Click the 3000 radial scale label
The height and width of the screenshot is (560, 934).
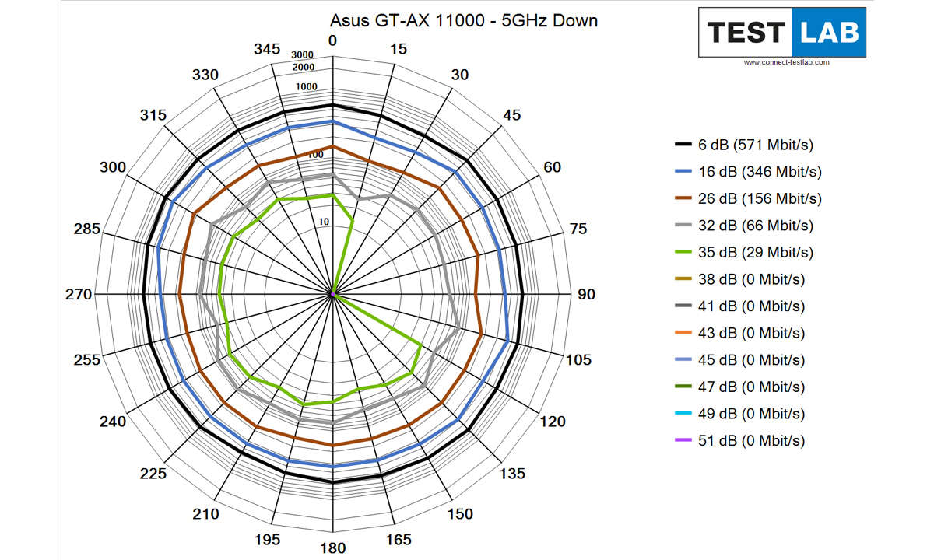(x=302, y=54)
